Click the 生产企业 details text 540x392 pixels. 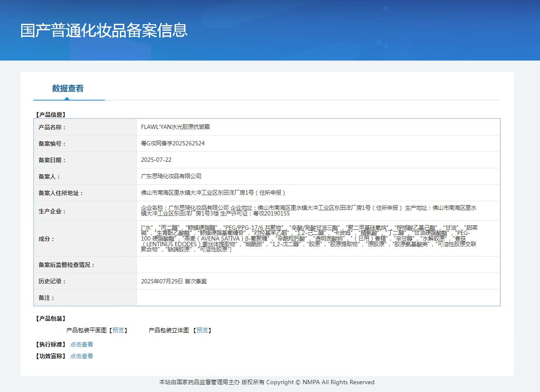pos(309,211)
